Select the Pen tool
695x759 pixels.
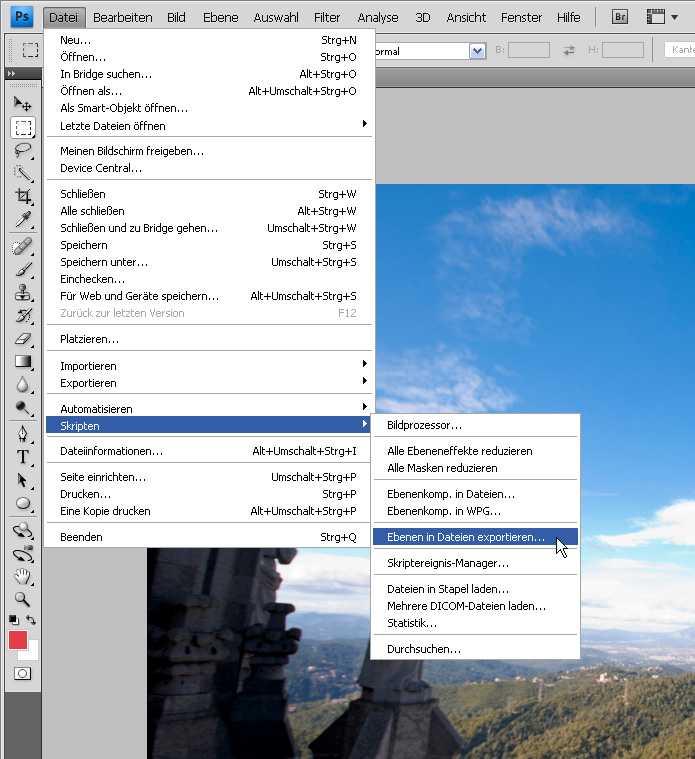tap(23, 434)
